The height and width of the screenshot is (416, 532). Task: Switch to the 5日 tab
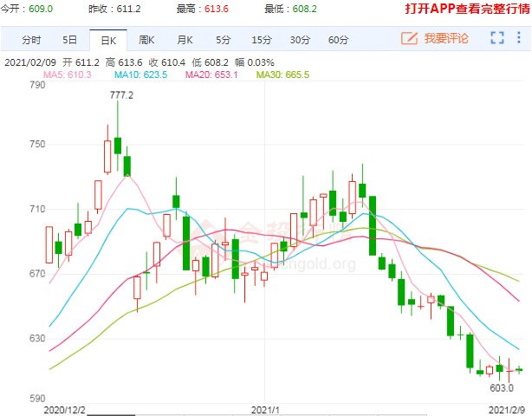click(69, 40)
